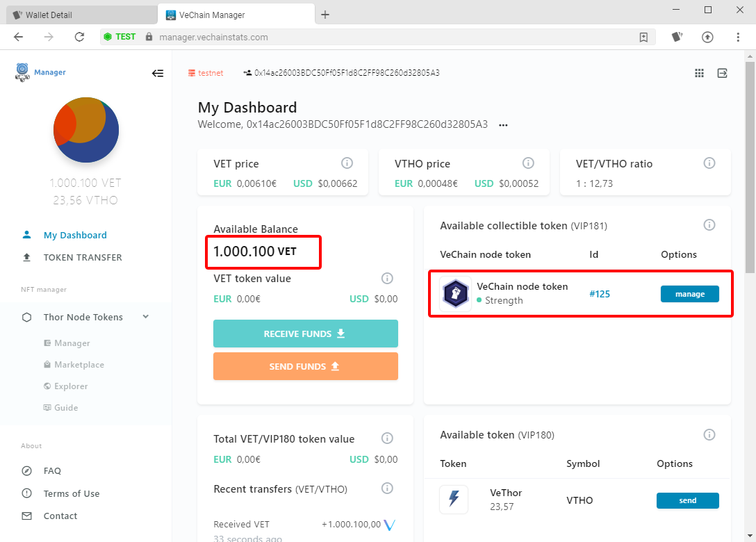This screenshot has width=756, height=542.
Task: Open collectible token info icon
Action: point(709,224)
